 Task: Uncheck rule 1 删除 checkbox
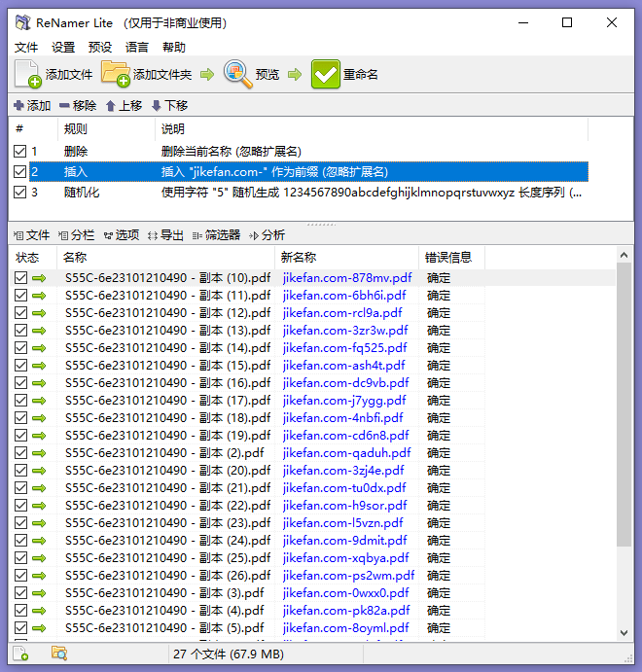[x=20, y=152]
